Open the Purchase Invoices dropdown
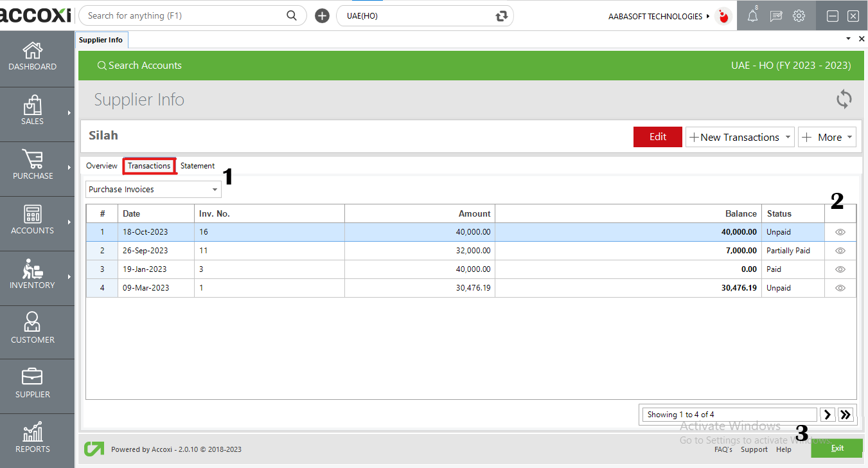This screenshot has height=468, width=868. pyautogui.click(x=153, y=189)
